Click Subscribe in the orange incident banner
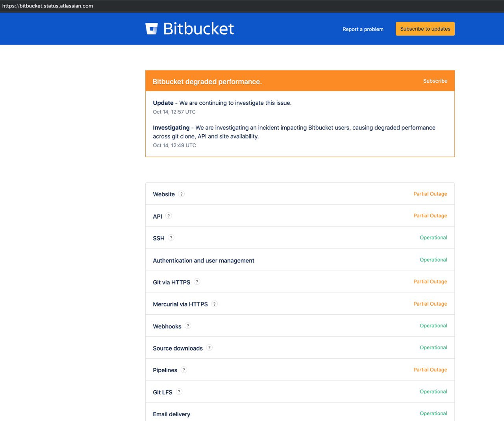 click(435, 81)
